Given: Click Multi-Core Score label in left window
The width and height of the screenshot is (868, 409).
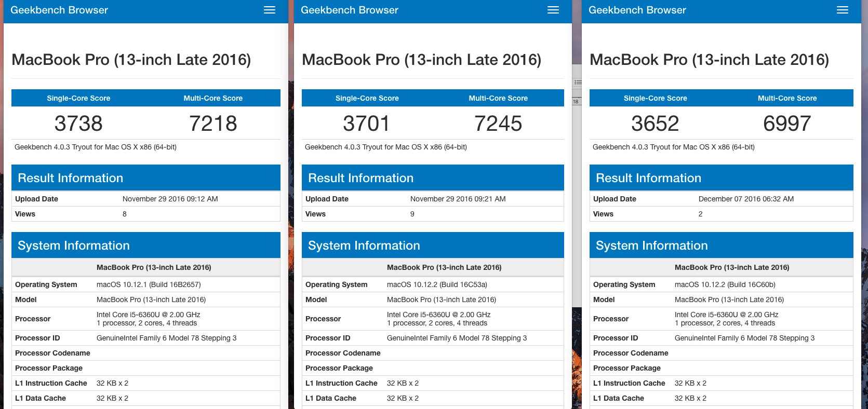Looking at the screenshot, I should click(x=213, y=98).
